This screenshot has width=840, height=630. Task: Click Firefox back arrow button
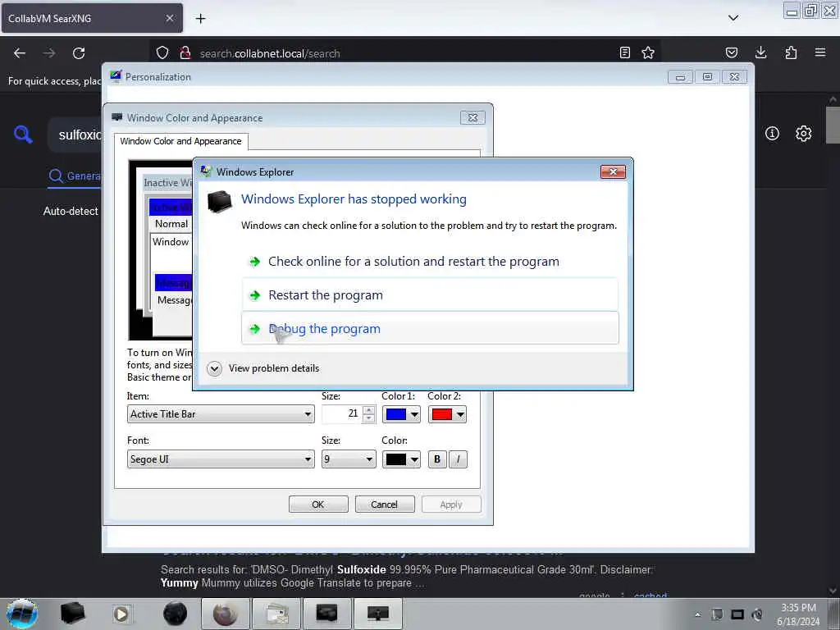tap(20, 53)
